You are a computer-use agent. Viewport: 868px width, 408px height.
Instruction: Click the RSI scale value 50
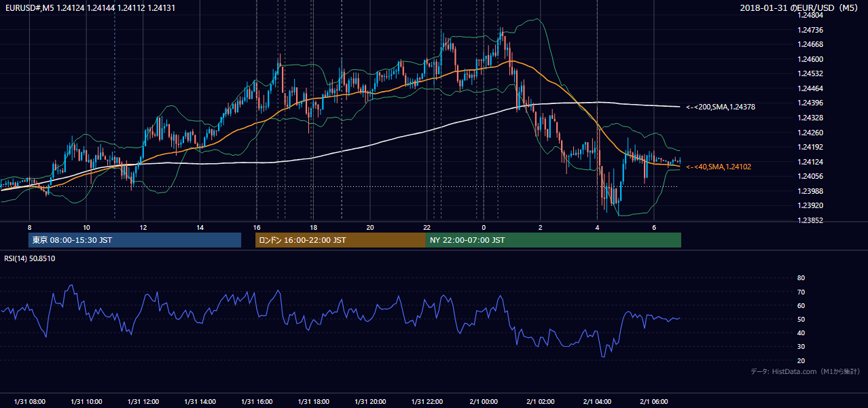pos(801,319)
